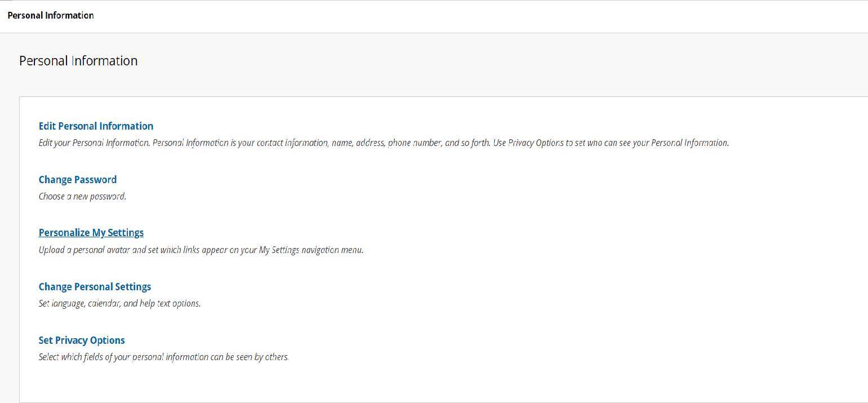The width and height of the screenshot is (868, 403).
Task: Click the underlined Personalize My Settings heading
Action: pos(91,233)
